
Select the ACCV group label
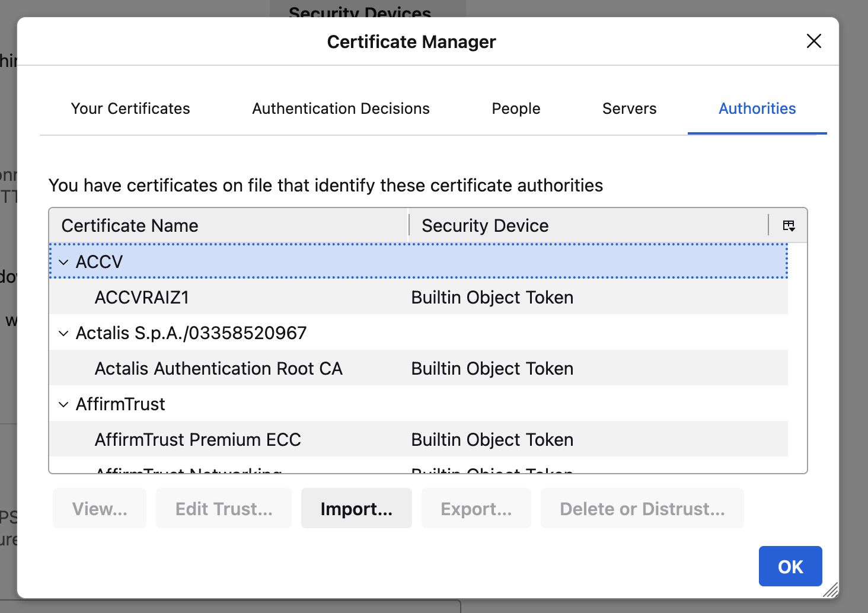[99, 261]
